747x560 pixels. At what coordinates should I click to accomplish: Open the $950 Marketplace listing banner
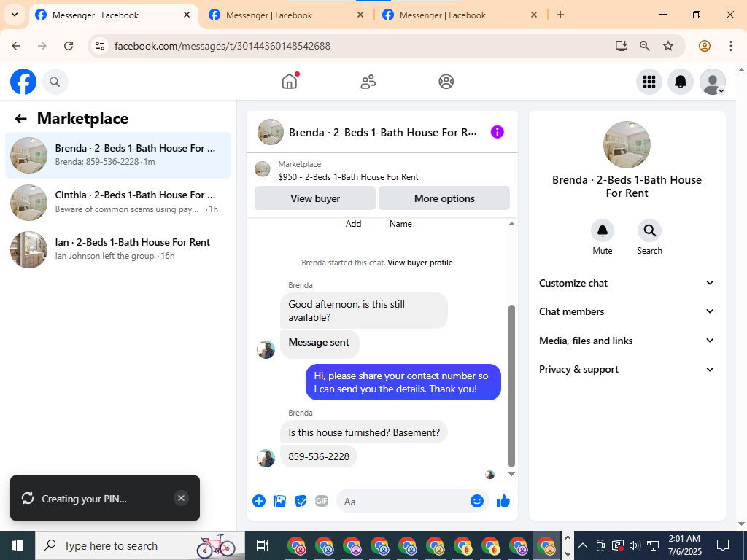[x=382, y=171]
